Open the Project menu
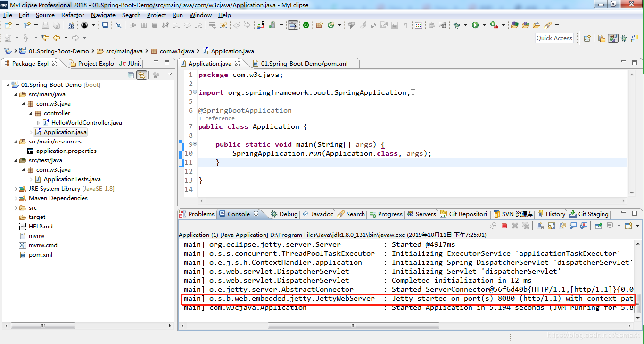 (x=157, y=15)
